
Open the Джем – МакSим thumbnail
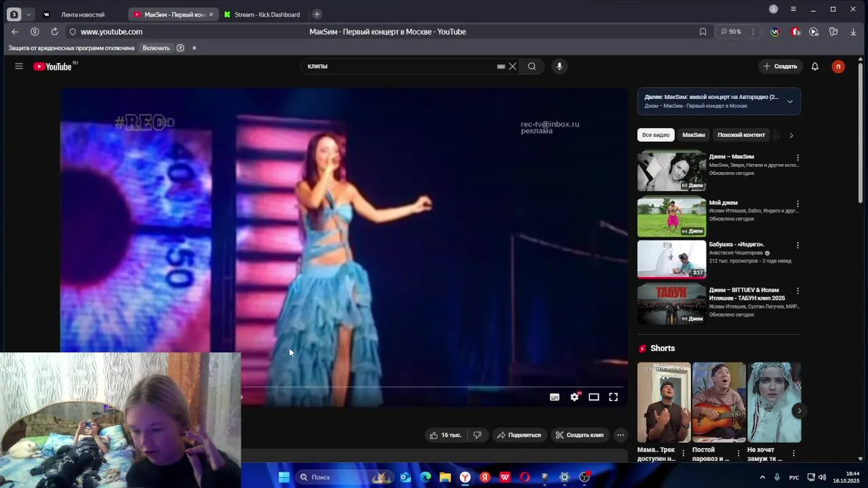coord(671,171)
